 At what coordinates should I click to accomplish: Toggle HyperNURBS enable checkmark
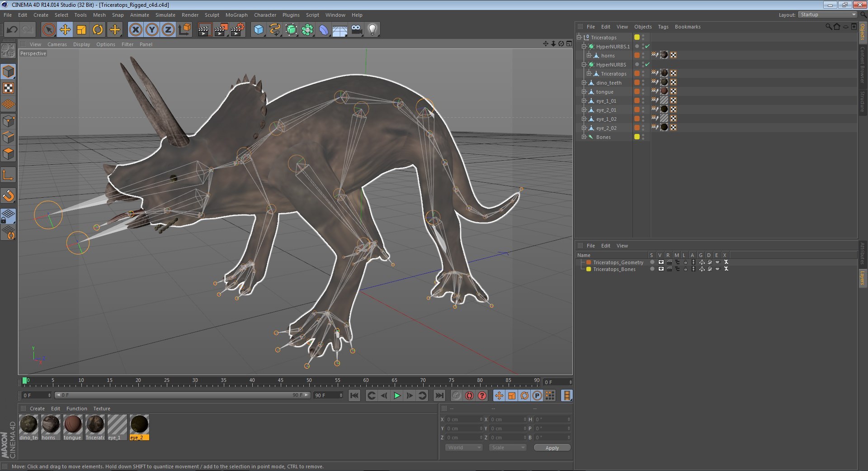pyautogui.click(x=647, y=64)
